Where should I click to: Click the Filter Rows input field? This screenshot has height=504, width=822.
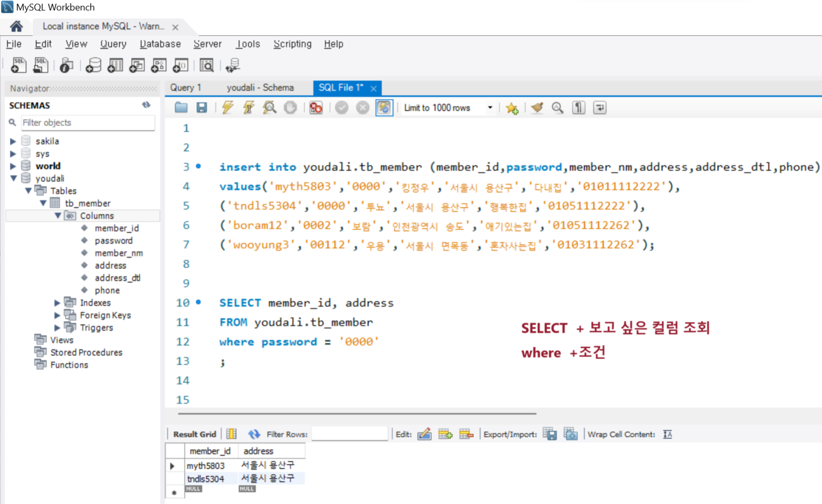click(350, 434)
